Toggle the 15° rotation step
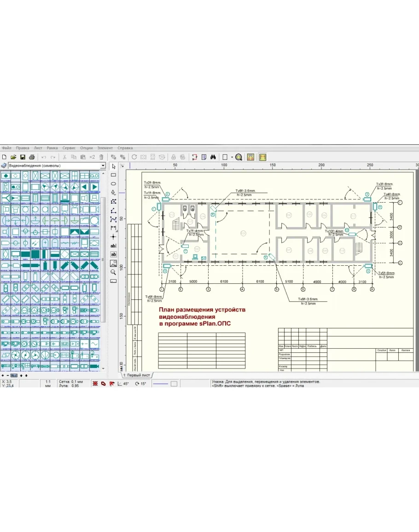This screenshot has width=419, height=532. point(140,384)
